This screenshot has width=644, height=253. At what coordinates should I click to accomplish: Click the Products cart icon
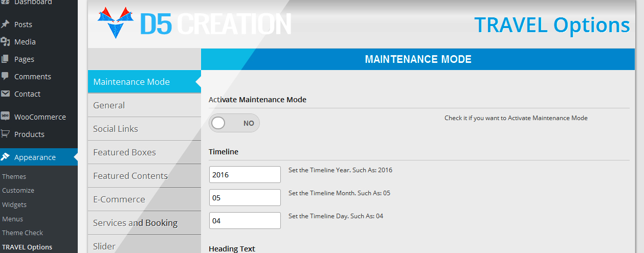[x=5, y=134]
